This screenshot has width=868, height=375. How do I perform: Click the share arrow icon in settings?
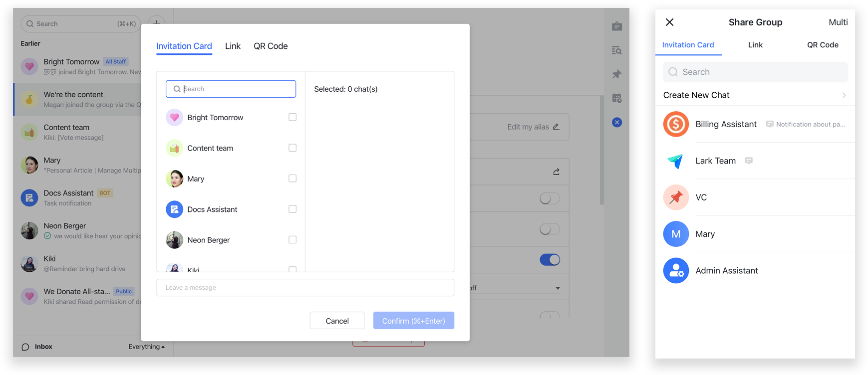tap(556, 172)
